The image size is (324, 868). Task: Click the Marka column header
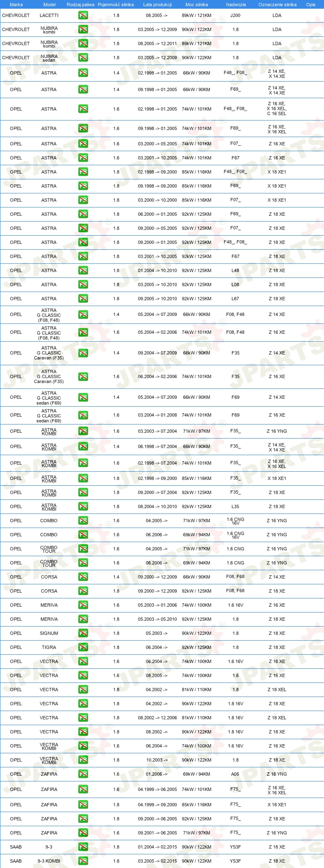(16, 5)
